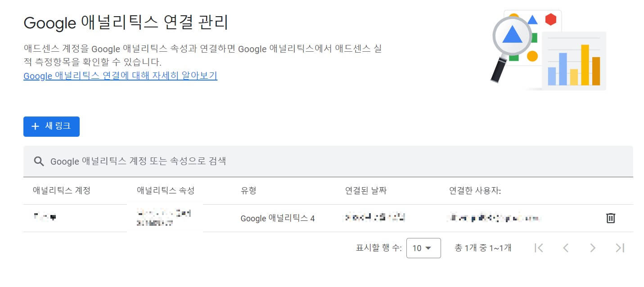Open Google 애널리틱스 연결 자세히 알아보기 link
This screenshot has width=644, height=287.
point(120,76)
